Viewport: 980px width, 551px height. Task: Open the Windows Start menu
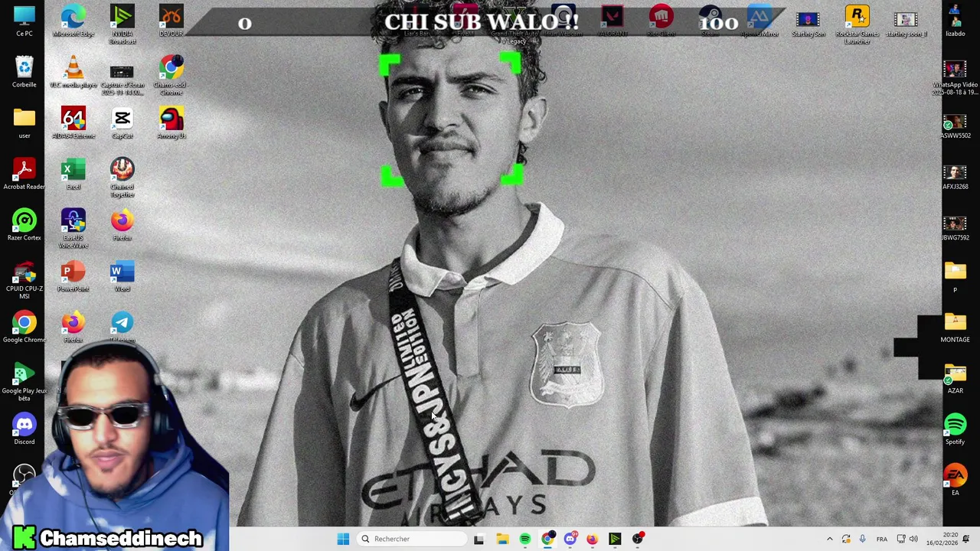(344, 539)
